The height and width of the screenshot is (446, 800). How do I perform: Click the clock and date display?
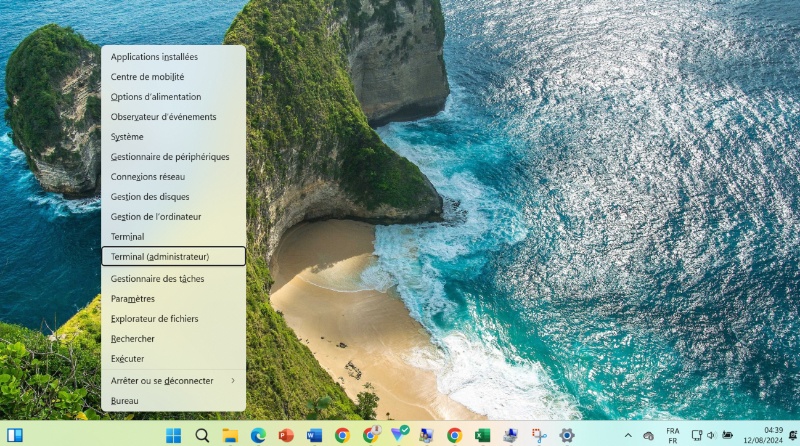[x=772, y=435]
